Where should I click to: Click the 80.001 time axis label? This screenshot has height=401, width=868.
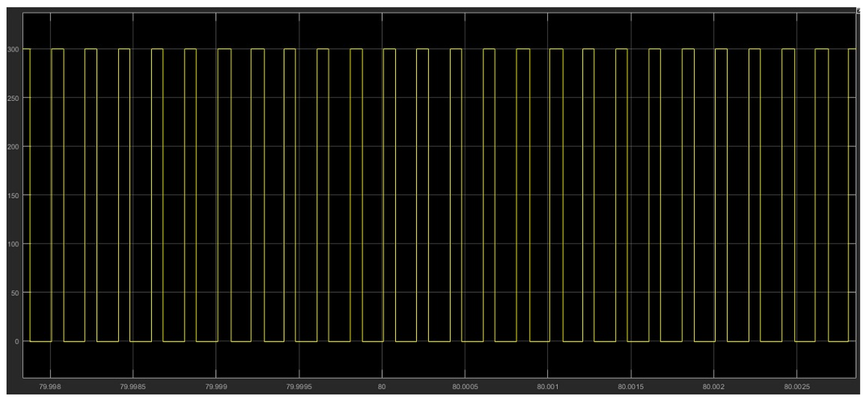click(548, 387)
